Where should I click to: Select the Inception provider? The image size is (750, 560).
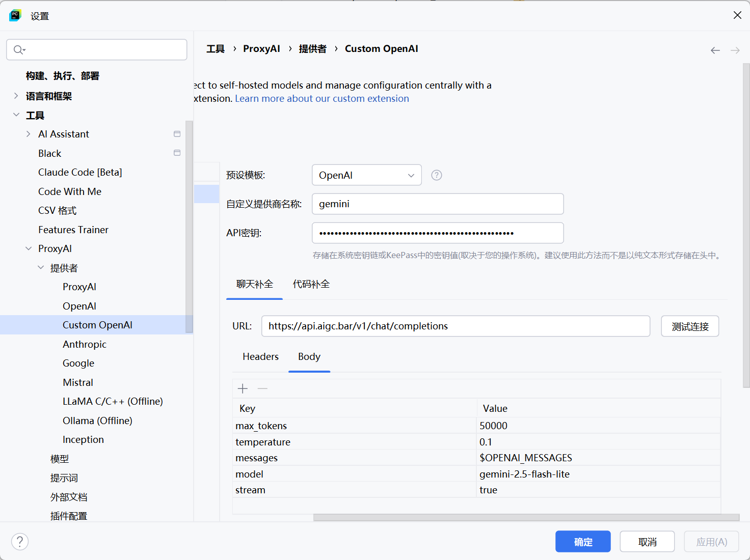coord(83,439)
